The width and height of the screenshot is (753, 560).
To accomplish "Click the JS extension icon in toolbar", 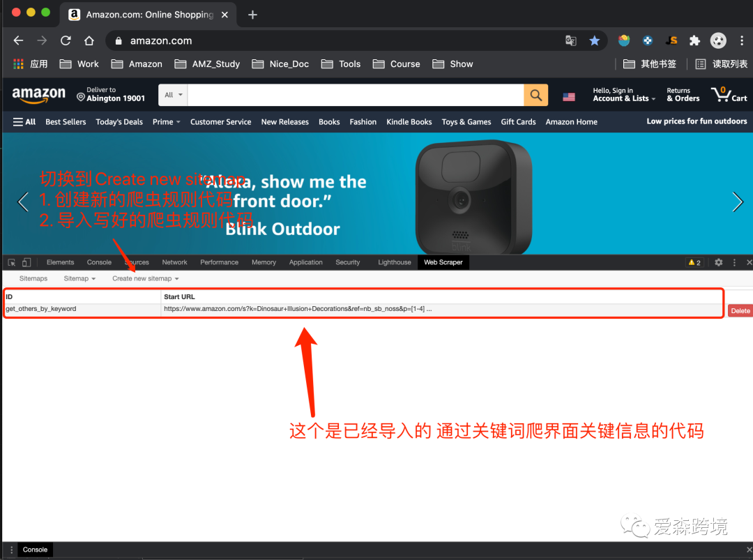I will [670, 41].
